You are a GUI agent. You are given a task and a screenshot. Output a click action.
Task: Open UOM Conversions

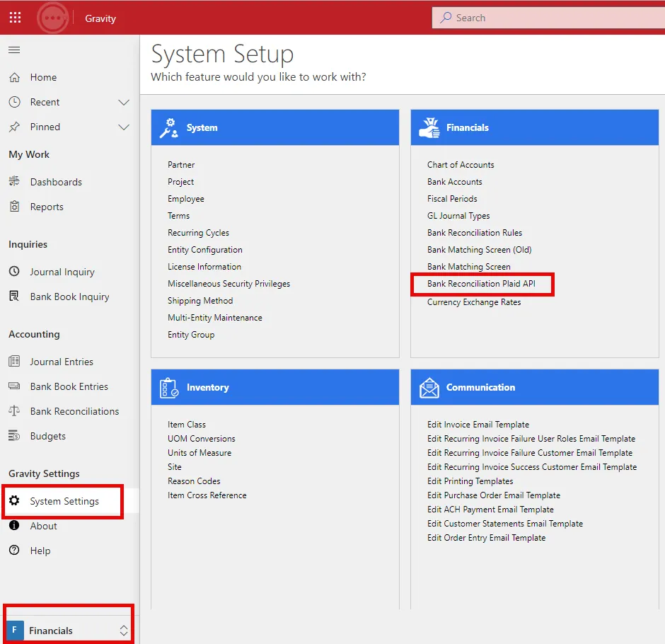(202, 438)
